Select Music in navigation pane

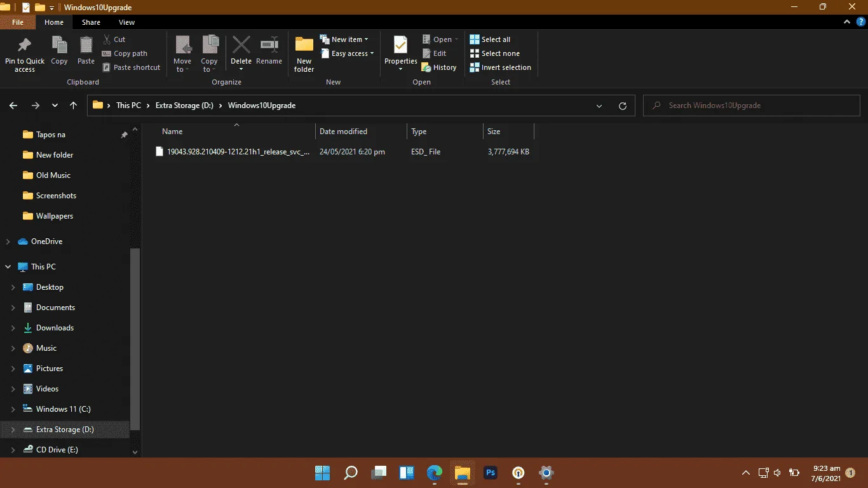(x=46, y=348)
